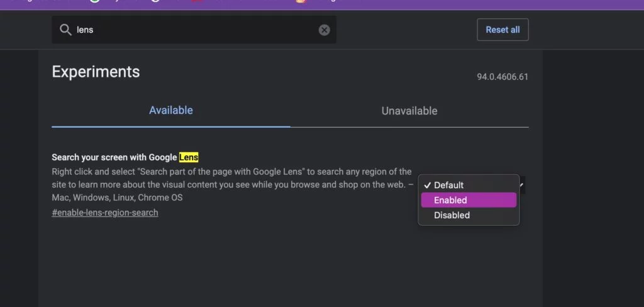Click the dropdown arrow behind the options list
The width and height of the screenshot is (644, 307).
tap(521, 185)
